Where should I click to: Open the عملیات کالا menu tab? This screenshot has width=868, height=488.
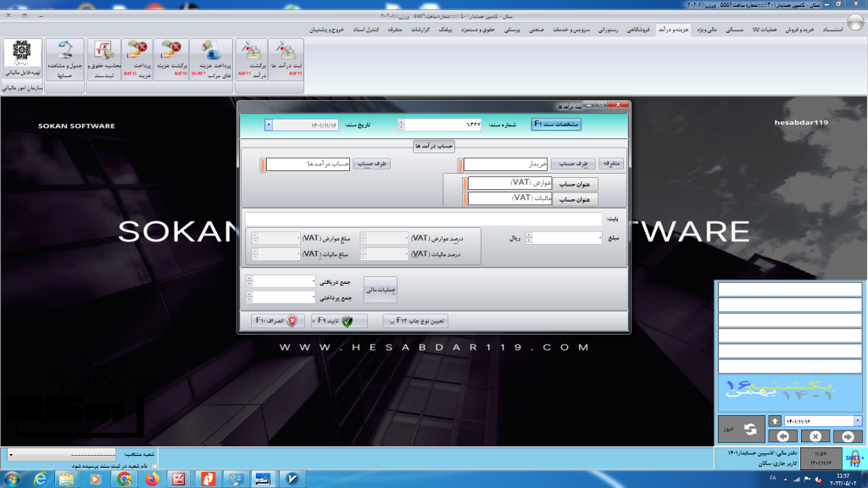click(x=764, y=30)
